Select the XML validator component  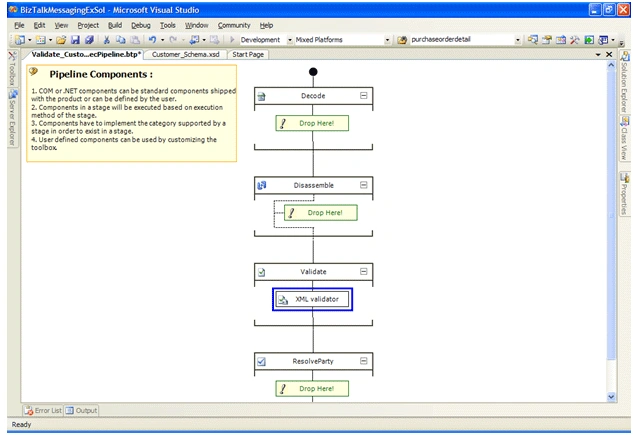pyautogui.click(x=312, y=299)
